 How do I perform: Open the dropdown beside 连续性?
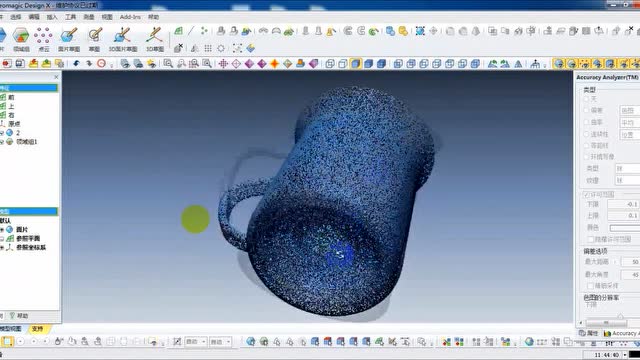(630, 134)
